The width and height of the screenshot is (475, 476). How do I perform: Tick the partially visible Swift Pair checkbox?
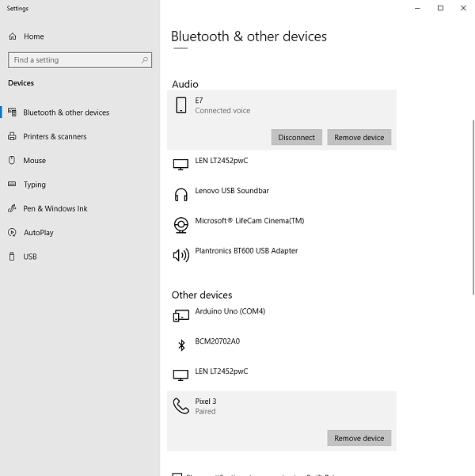(x=177, y=474)
